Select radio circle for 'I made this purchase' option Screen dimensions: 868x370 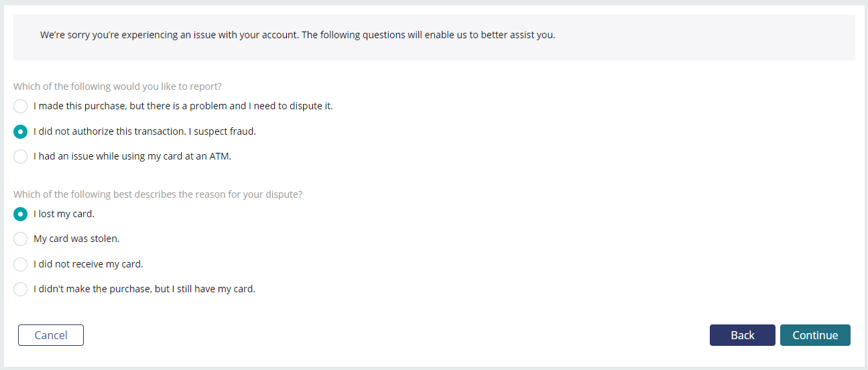(x=21, y=106)
